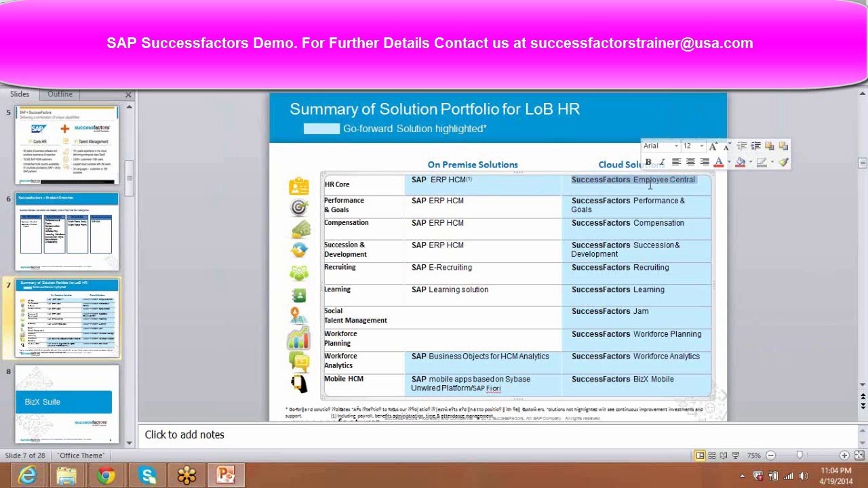The image size is (868, 488).
Task: Click the 'SuccessFactors Jam' table cell
Action: click(x=637, y=317)
